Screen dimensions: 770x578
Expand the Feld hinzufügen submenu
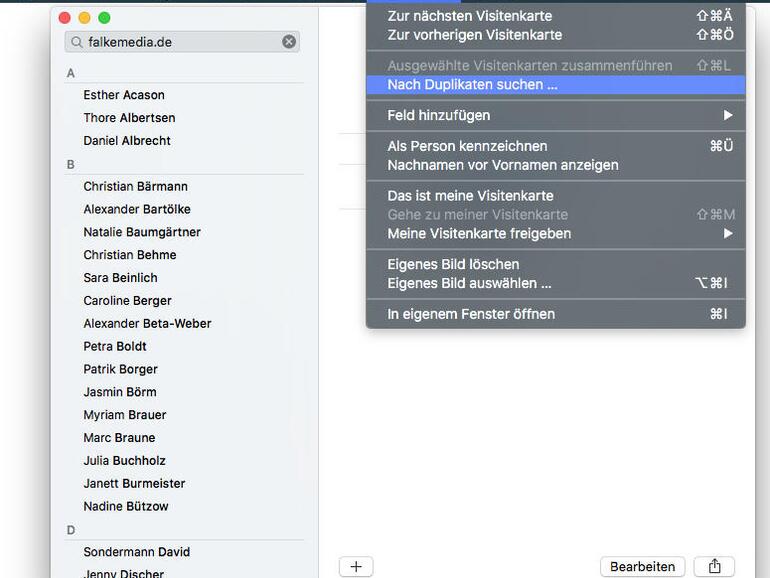click(555, 116)
